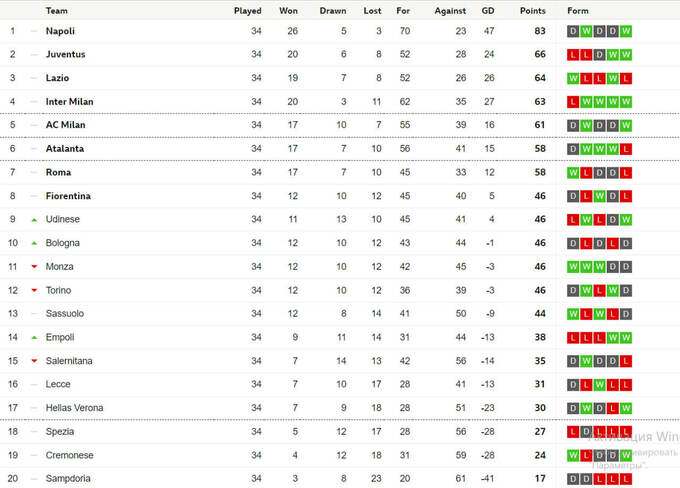This screenshot has height=488, width=680.
Task: Click the Against column header
Action: coord(450,11)
